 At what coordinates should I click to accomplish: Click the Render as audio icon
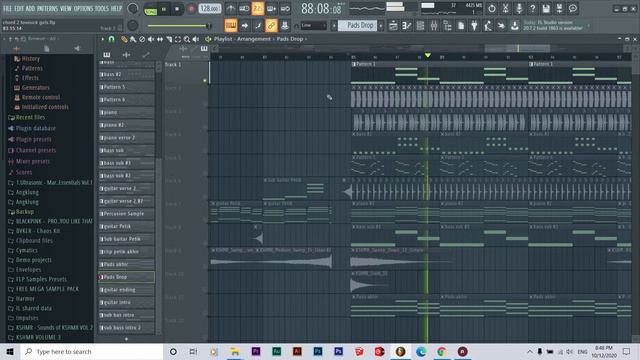(560, 8)
